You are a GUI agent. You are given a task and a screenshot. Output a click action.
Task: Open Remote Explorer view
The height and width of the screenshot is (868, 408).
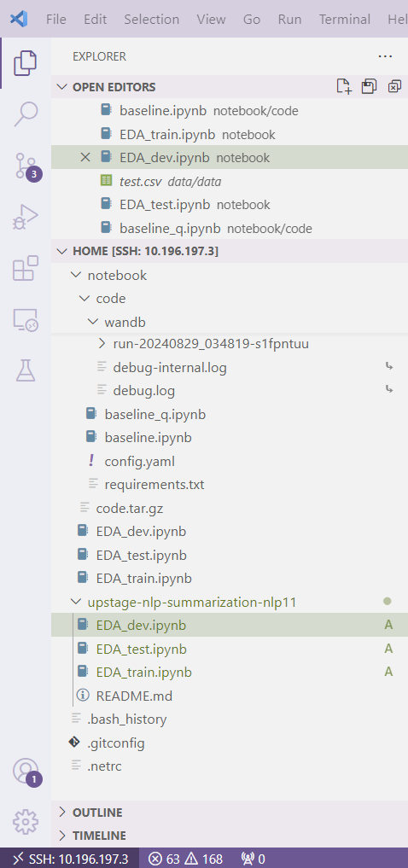point(26,320)
